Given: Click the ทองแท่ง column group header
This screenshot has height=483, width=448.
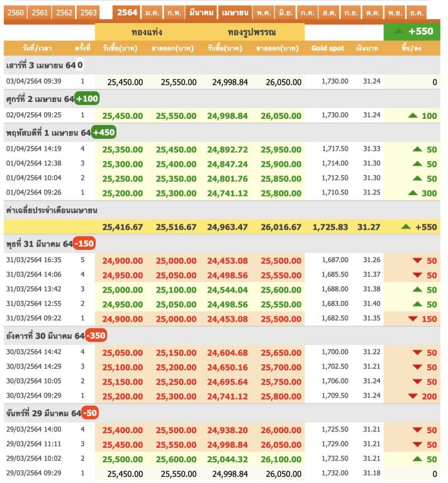Looking at the screenshot, I should [147, 32].
